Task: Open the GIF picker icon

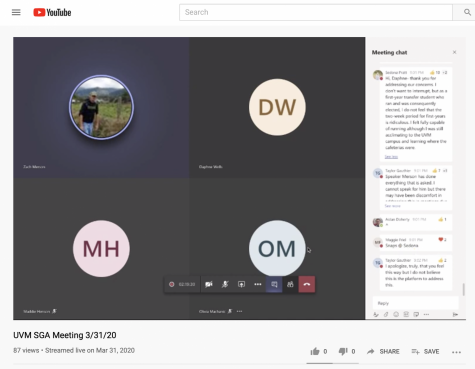Action: pyautogui.click(x=406, y=314)
